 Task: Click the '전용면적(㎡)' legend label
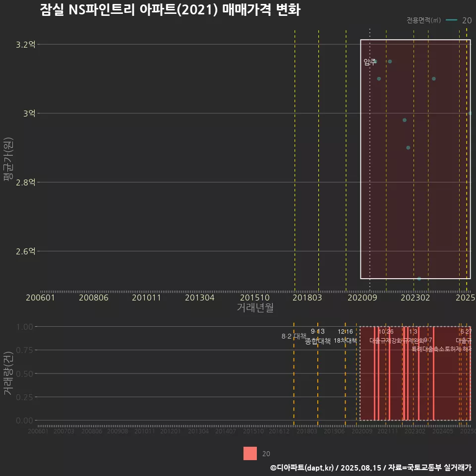point(423,20)
